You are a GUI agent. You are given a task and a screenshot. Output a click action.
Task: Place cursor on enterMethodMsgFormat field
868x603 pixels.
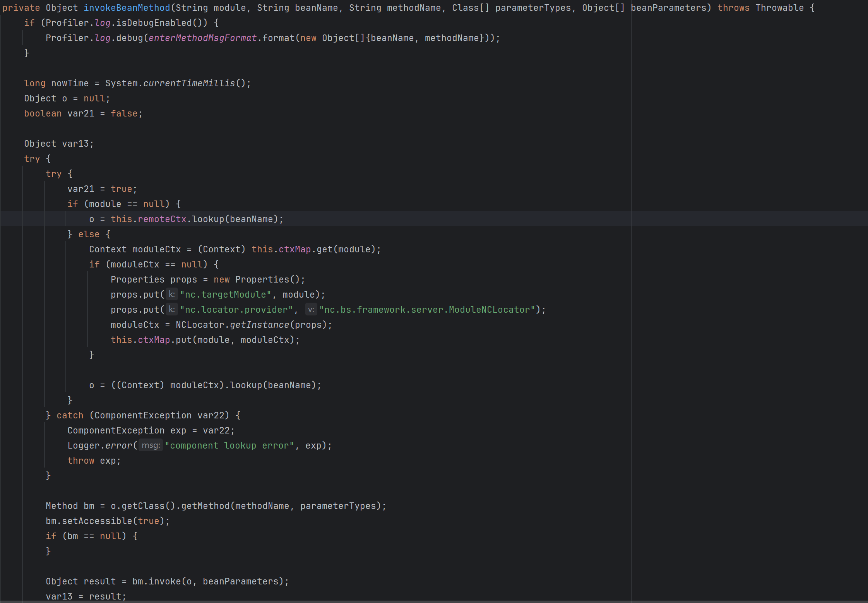tap(202, 38)
